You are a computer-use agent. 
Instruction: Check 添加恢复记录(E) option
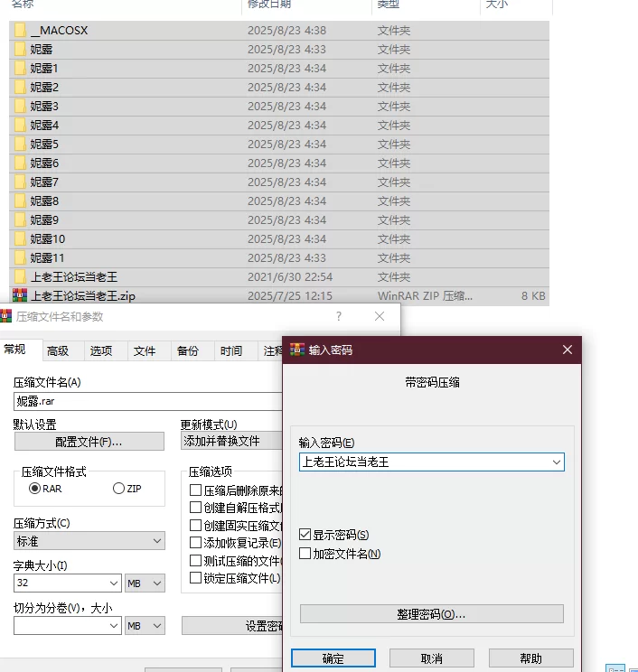[195, 543]
